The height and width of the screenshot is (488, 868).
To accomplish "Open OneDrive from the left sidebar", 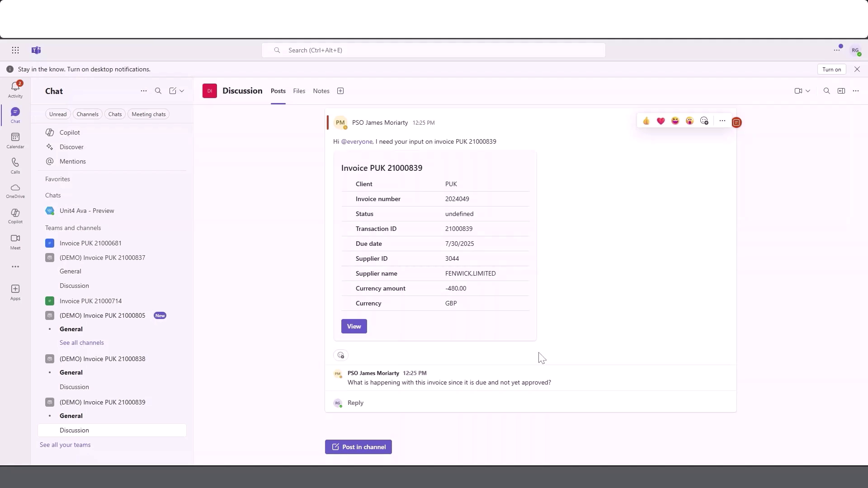I will [x=15, y=191].
